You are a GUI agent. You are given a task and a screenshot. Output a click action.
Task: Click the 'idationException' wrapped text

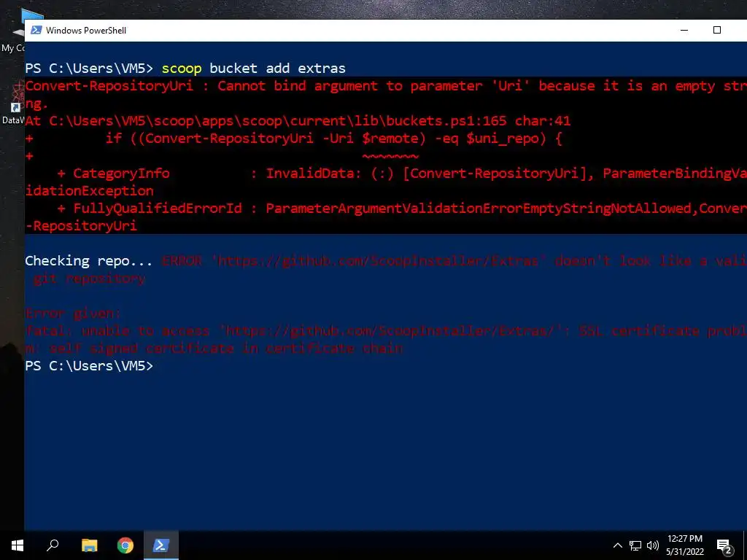[89, 190]
